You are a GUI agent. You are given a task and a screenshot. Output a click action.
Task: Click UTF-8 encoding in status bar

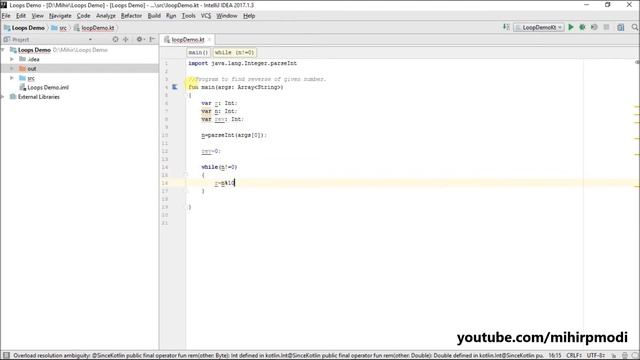coord(596,356)
